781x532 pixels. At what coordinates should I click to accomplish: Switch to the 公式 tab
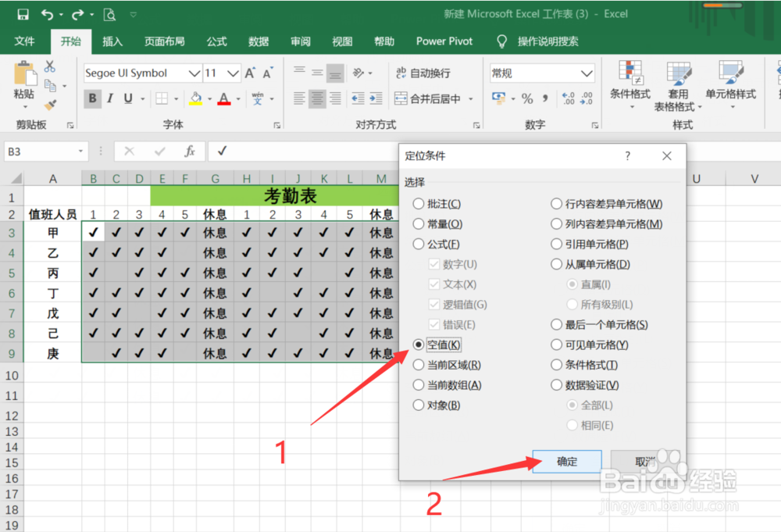(x=216, y=41)
